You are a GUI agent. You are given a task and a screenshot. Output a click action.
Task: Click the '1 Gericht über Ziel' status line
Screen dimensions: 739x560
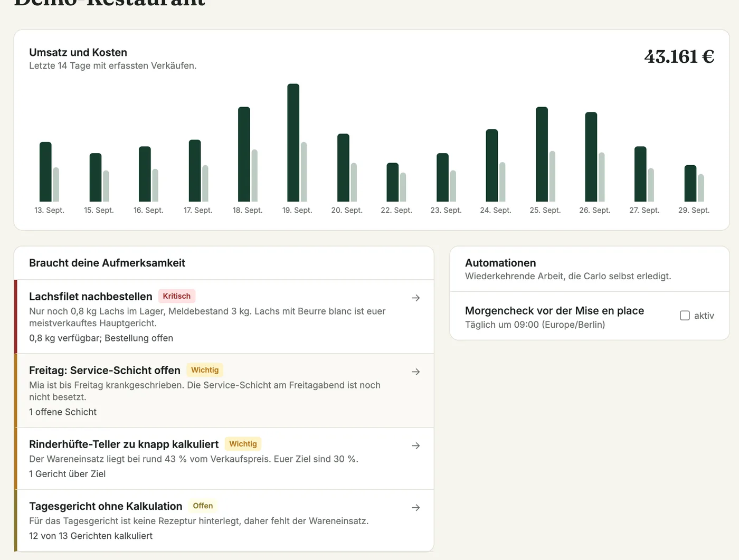coord(68,474)
